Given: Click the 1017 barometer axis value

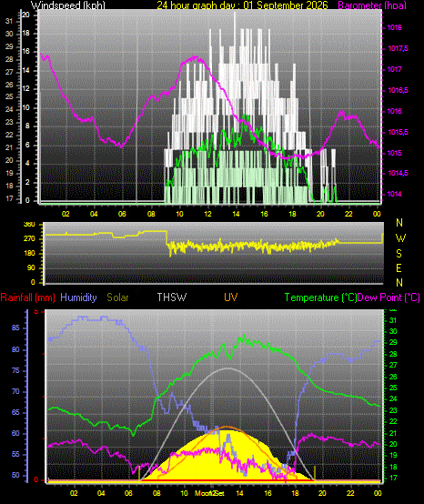Looking at the screenshot, I should click(394, 69).
